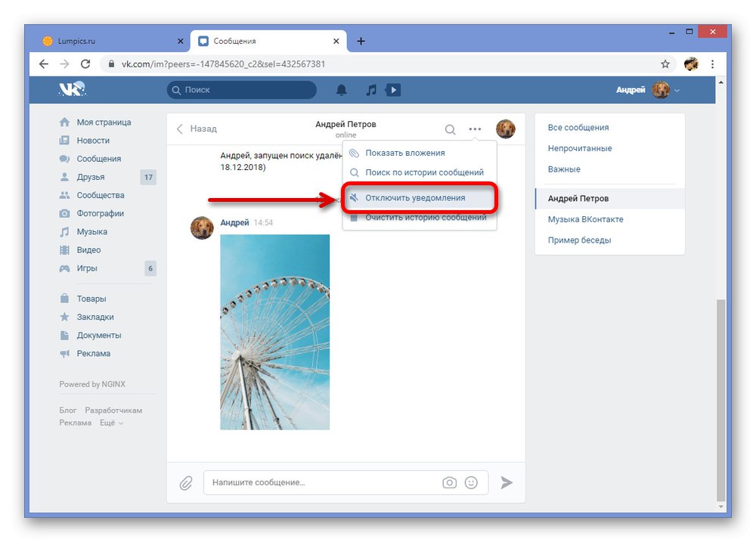
Task: Close the Сообщения tab
Action: (336, 41)
